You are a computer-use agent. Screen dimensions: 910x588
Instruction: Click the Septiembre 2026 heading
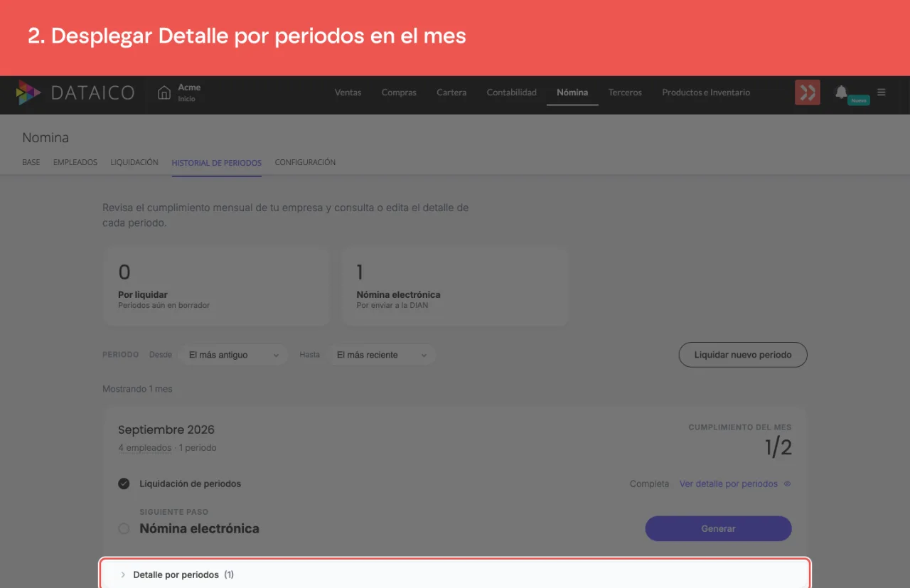point(166,429)
